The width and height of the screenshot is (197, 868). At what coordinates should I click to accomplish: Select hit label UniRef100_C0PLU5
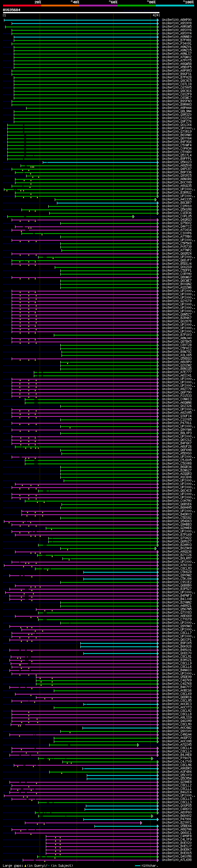click(x=176, y=216)
